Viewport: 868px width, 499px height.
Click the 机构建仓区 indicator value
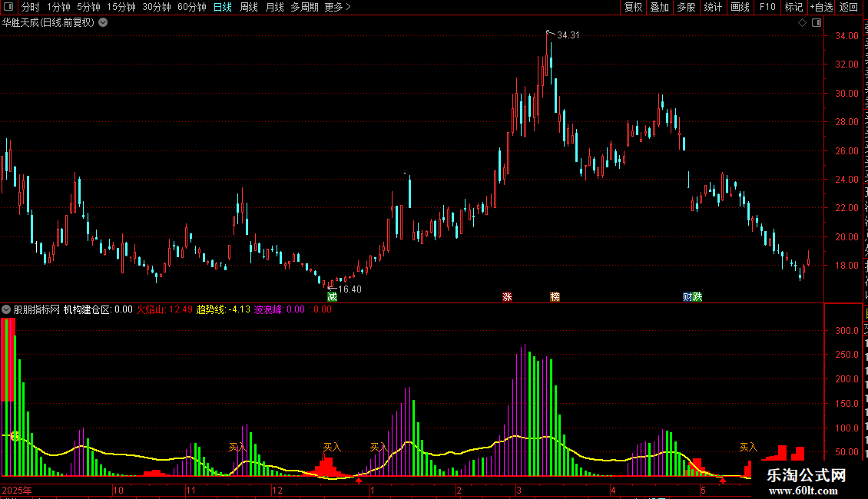point(98,310)
